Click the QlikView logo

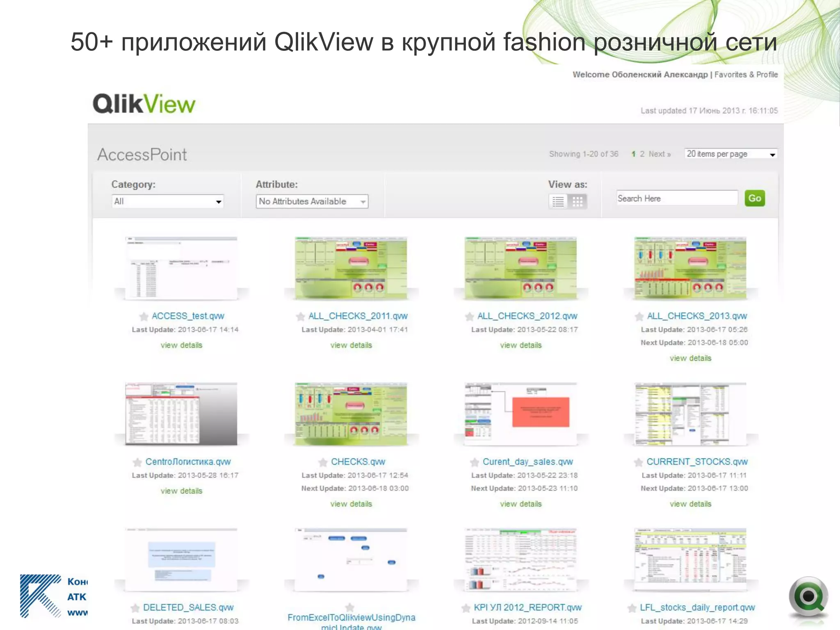coord(144,103)
